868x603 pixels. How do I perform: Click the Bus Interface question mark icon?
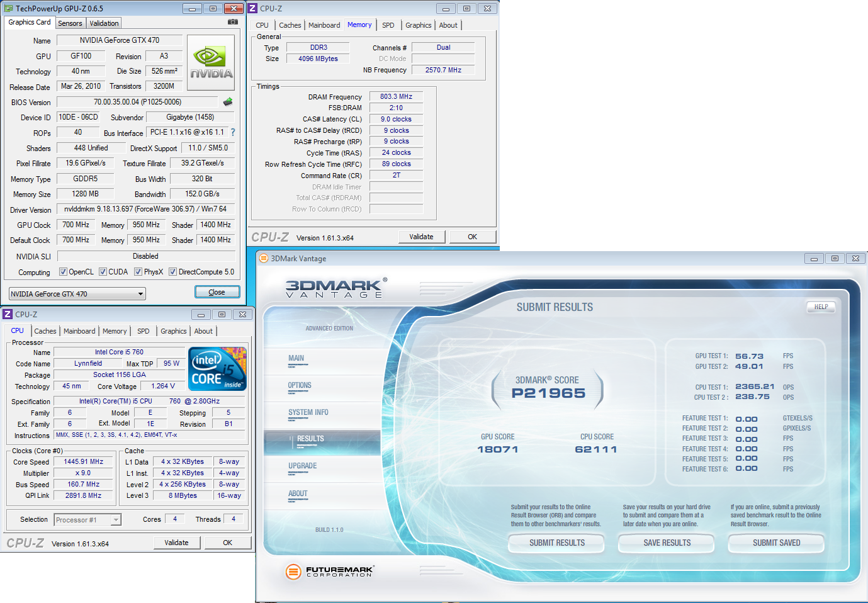[x=233, y=132]
